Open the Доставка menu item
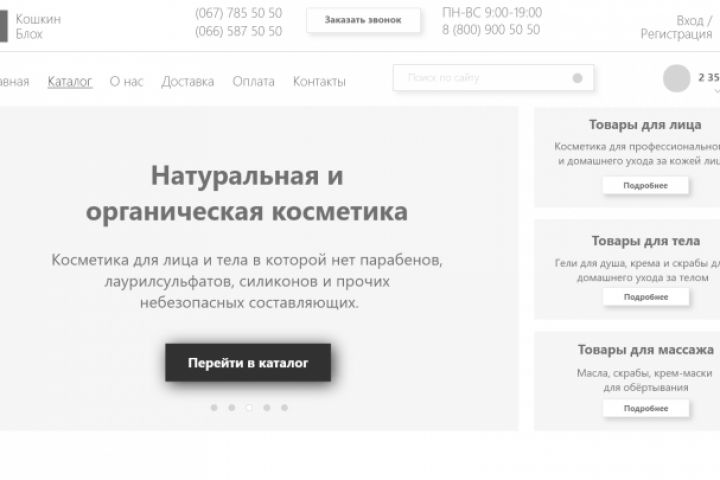720x480 pixels. tap(187, 81)
